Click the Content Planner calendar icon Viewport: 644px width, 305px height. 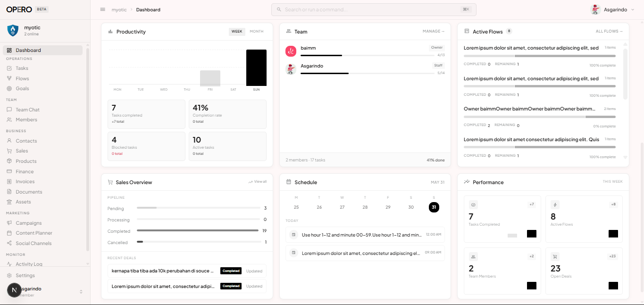pos(9,233)
